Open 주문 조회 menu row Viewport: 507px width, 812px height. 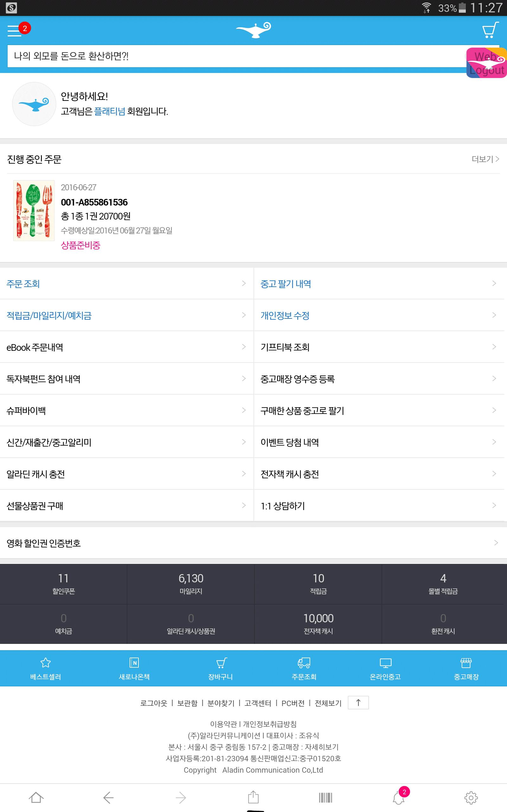[x=126, y=284]
